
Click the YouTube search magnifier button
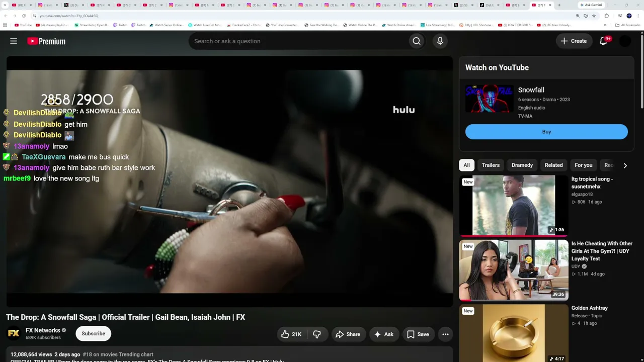[x=416, y=41]
